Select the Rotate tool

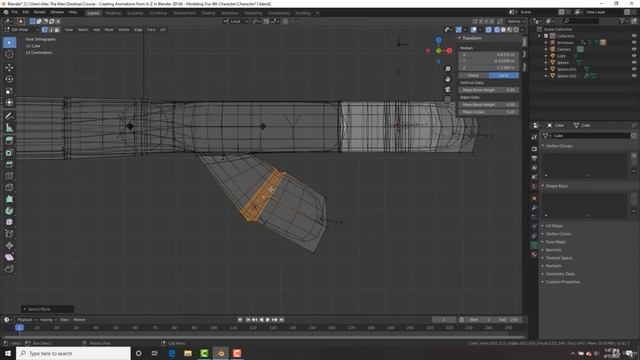pyautogui.click(x=9, y=79)
